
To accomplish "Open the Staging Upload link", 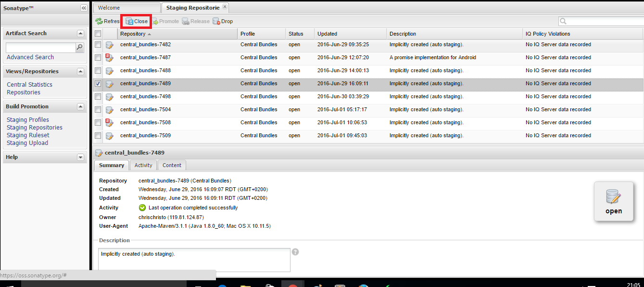I will point(27,143).
